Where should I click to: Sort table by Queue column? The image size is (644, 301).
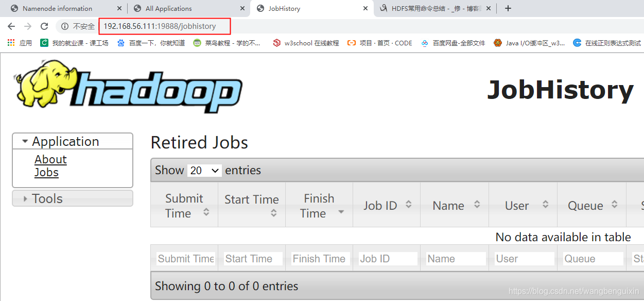click(591, 205)
